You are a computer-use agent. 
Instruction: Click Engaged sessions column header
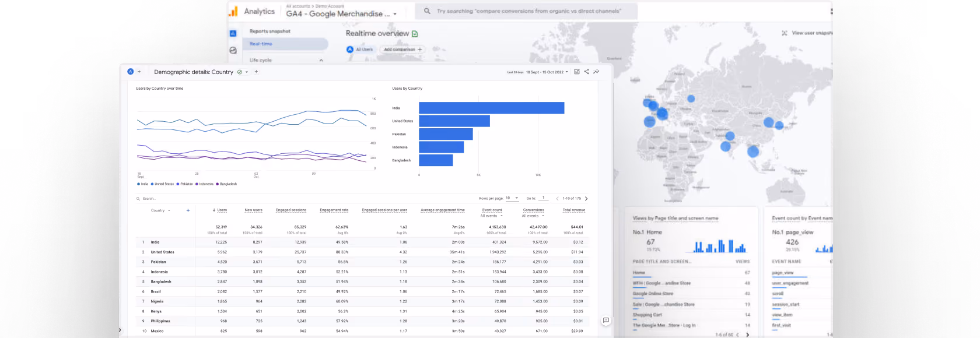pyautogui.click(x=291, y=210)
